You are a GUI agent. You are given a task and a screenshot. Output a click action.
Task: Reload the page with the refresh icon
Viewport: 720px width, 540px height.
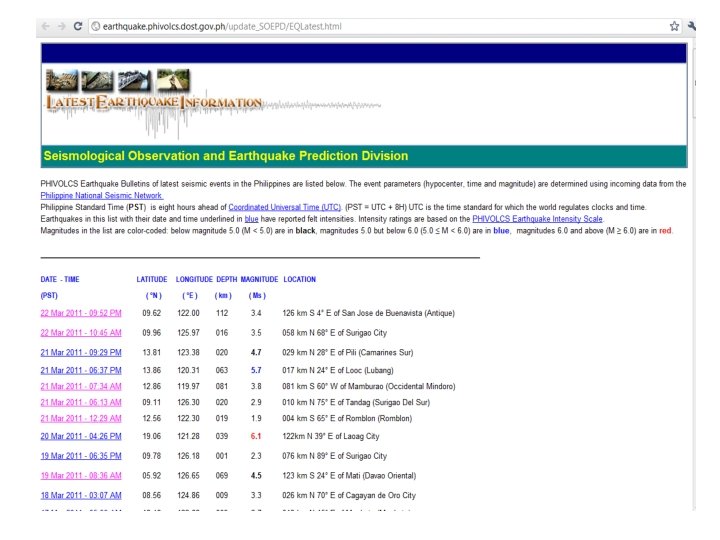(x=78, y=26)
